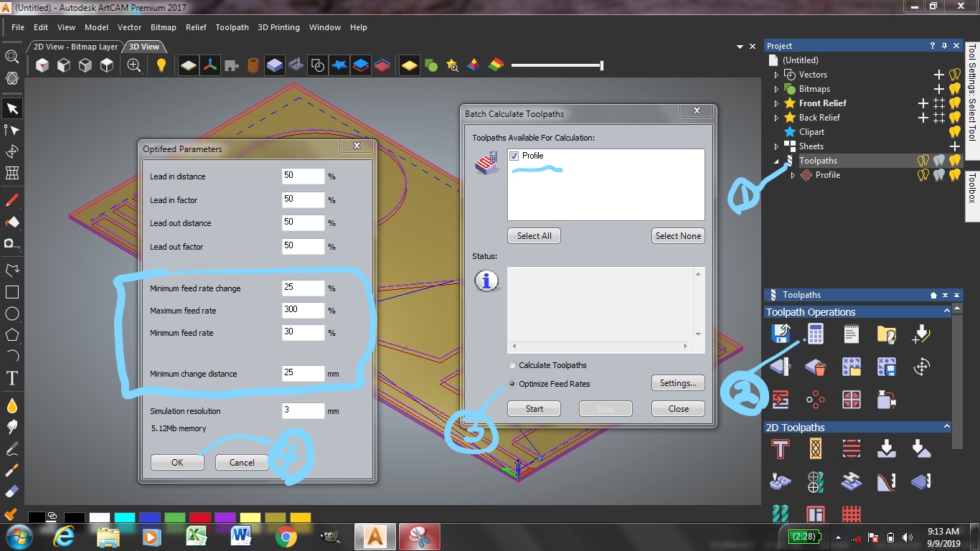The width and height of the screenshot is (980, 551).
Task: Toggle visibility bulb for Back Relief
Action: [955, 118]
